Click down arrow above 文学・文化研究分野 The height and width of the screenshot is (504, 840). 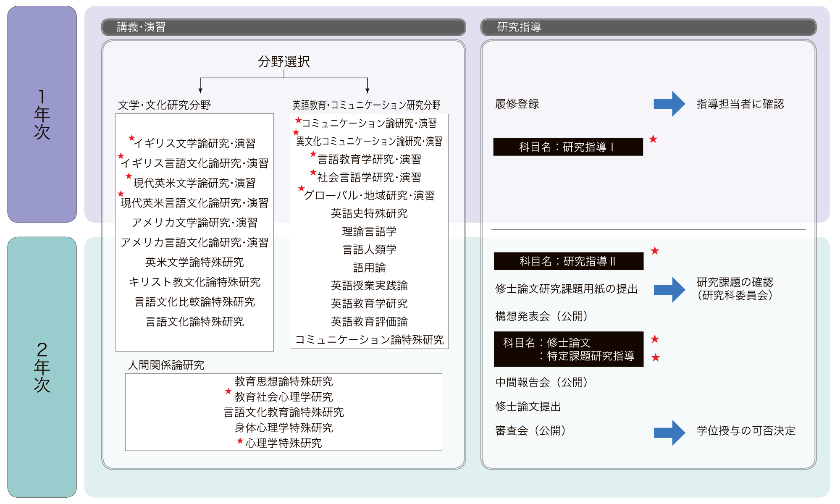tap(200, 89)
